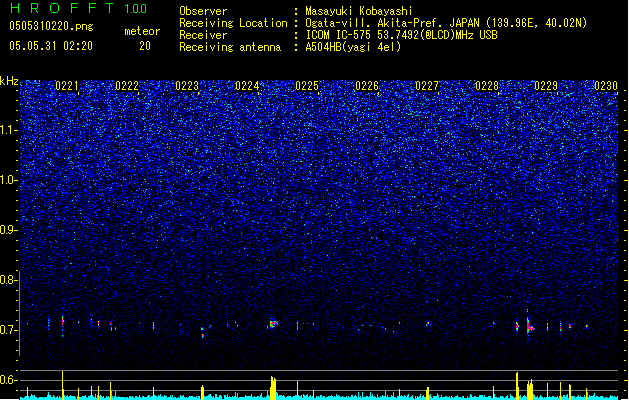629x400 pixels.
Task: Click time marker 0224
Action: click(247, 86)
